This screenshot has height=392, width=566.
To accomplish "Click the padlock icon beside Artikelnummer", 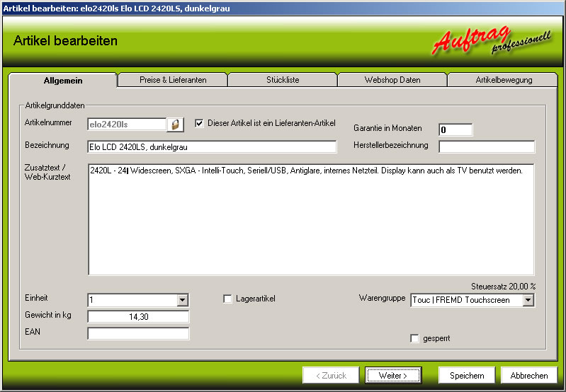I will (176, 125).
